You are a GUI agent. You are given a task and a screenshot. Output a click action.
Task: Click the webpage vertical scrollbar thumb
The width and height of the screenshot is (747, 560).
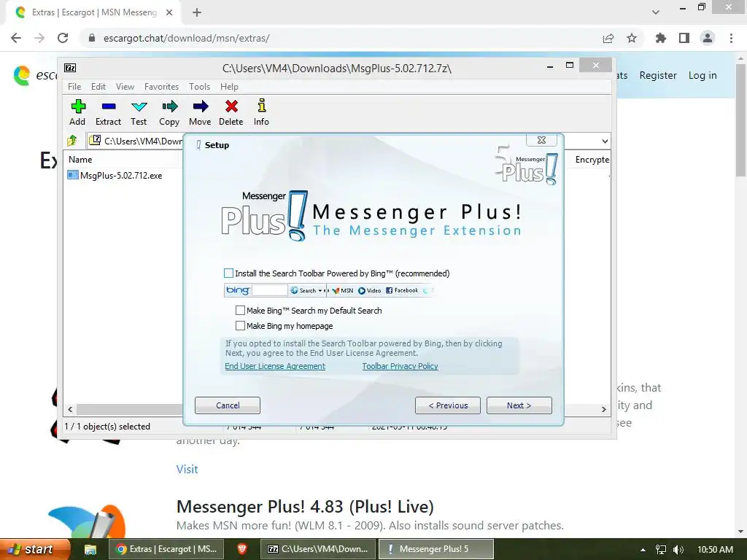pyautogui.click(x=741, y=119)
